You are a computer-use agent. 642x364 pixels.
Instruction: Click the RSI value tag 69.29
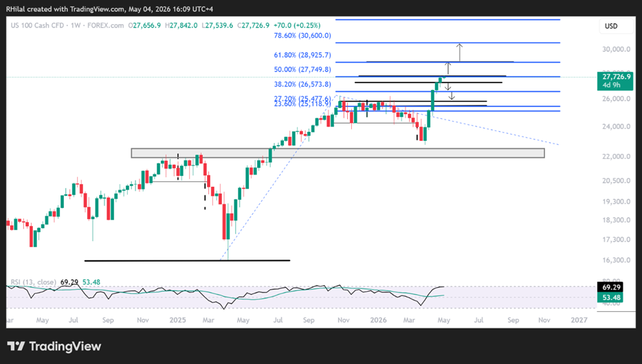[x=610, y=288]
